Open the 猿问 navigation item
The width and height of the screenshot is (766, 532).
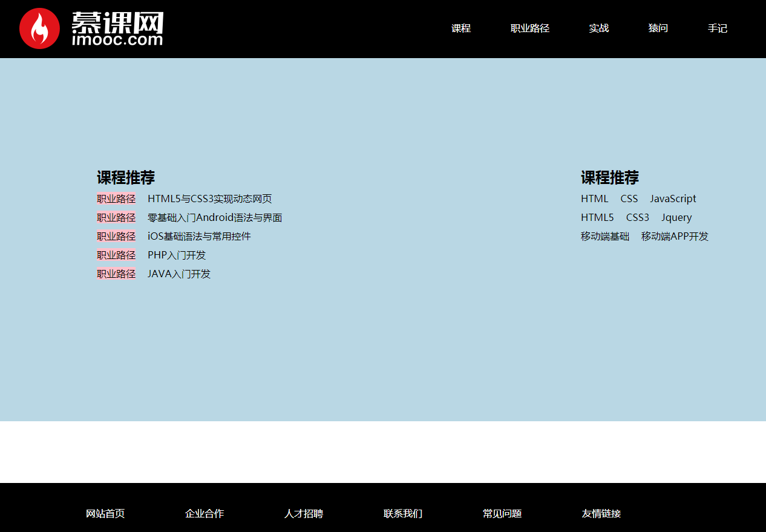(x=658, y=28)
